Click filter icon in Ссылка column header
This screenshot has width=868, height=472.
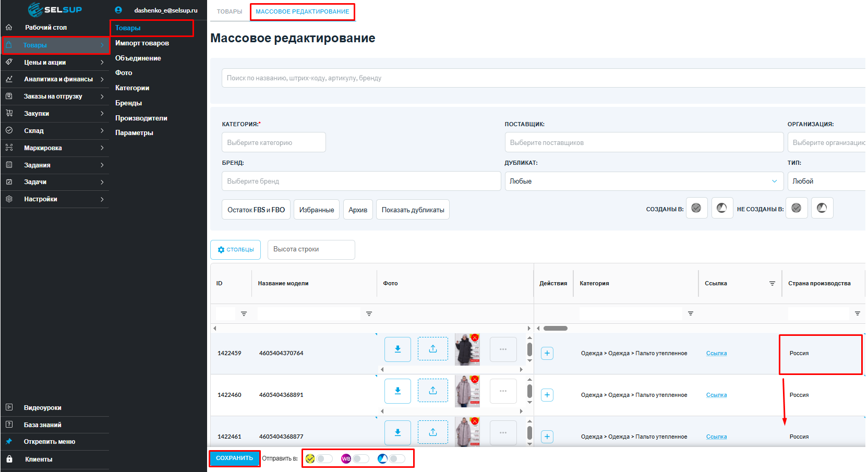pyautogui.click(x=772, y=284)
